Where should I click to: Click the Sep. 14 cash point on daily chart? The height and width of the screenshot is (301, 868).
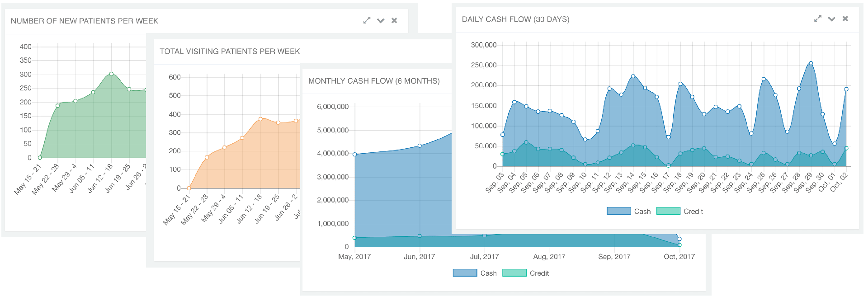[633, 76]
